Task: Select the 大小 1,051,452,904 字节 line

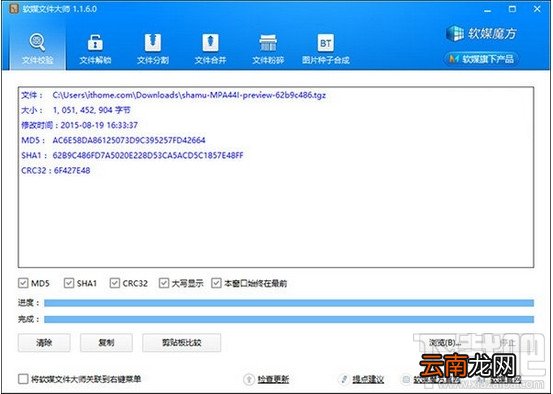Action: [x=75, y=110]
